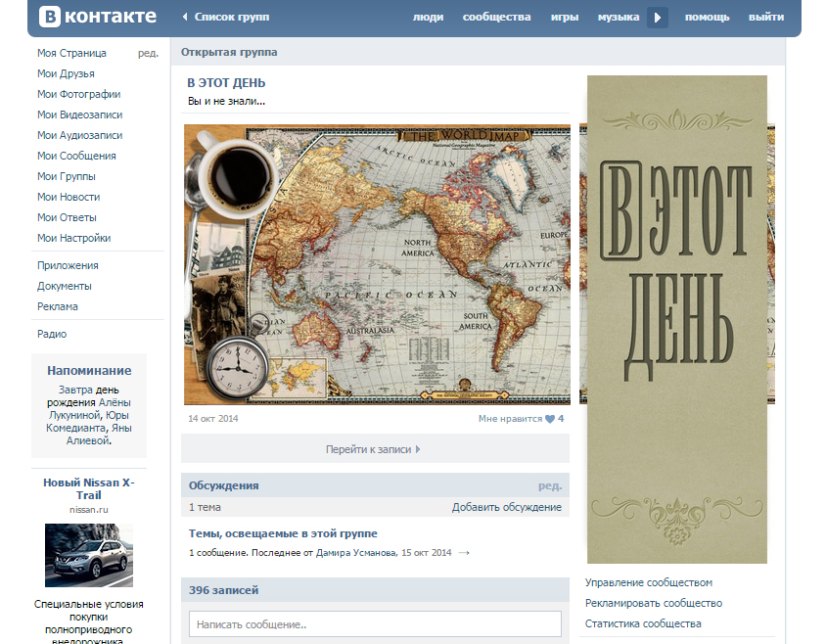Click the nissan.ru ad domain text
The image size is (826, 644).
click(88, 510)
